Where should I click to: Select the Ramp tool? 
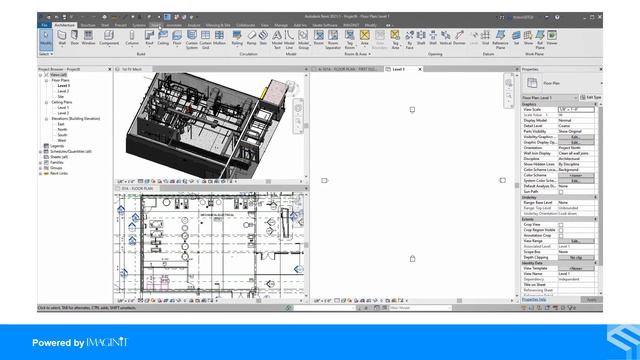pos(251,38)
